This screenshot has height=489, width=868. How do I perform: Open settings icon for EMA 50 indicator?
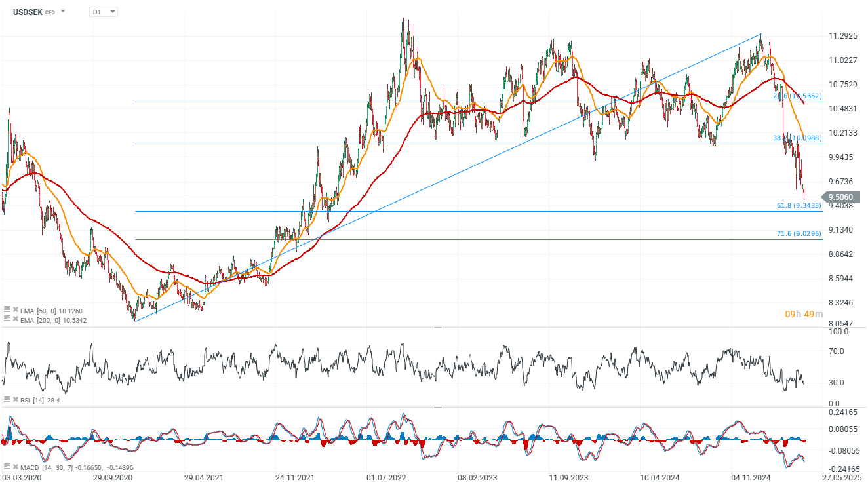point(7,311)
